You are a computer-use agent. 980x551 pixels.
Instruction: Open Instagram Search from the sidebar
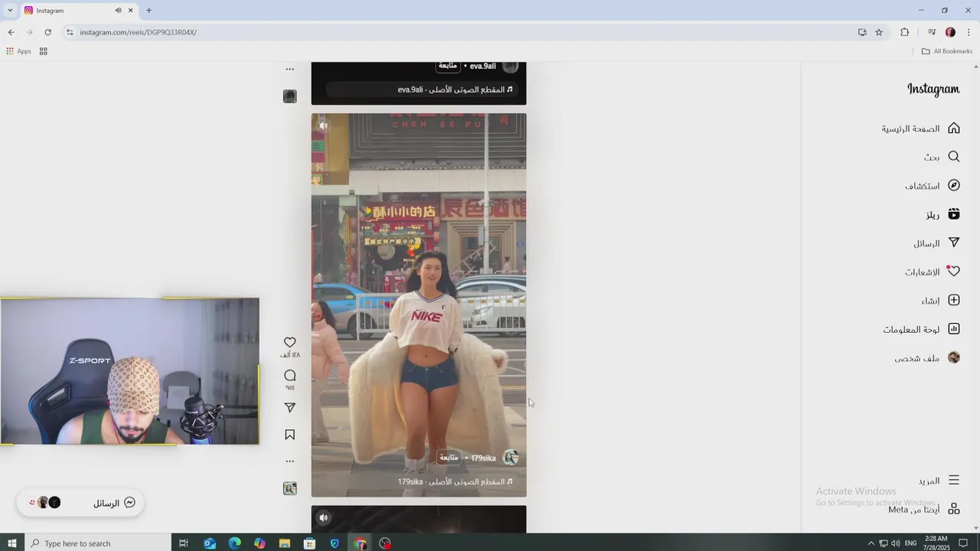coord(953,156)
